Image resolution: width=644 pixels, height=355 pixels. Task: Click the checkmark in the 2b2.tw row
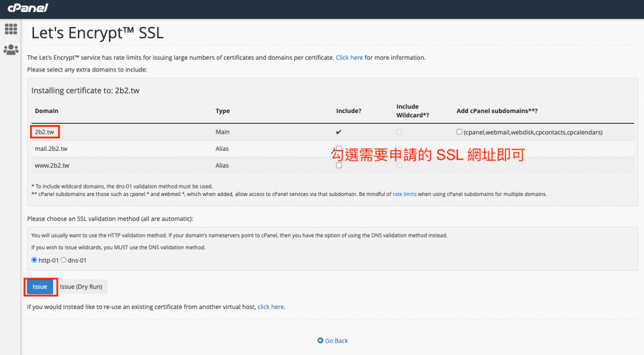click(338, 132)
